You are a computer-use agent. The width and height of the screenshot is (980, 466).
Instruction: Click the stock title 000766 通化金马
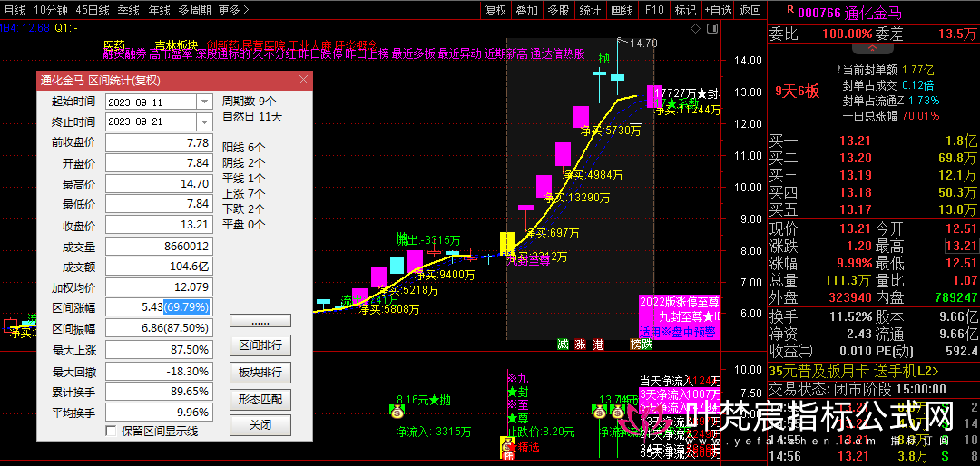click(x=849, y=11)
